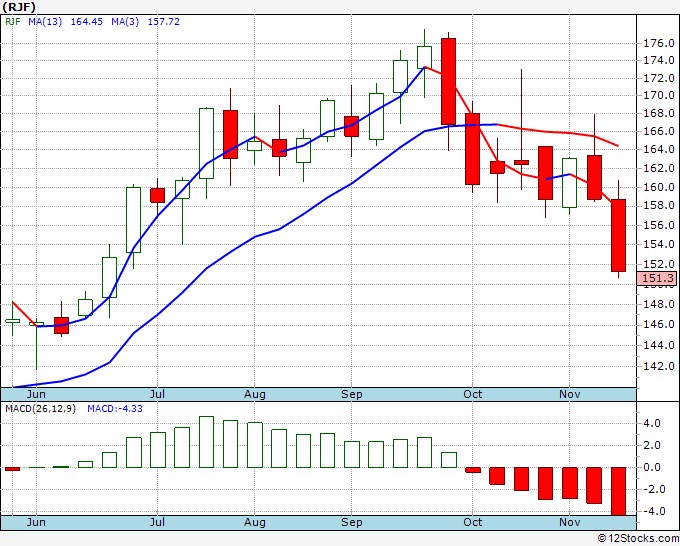Click the highlighted 151.3 last price tag
680x546 pixels.
[x=657, y=278]
